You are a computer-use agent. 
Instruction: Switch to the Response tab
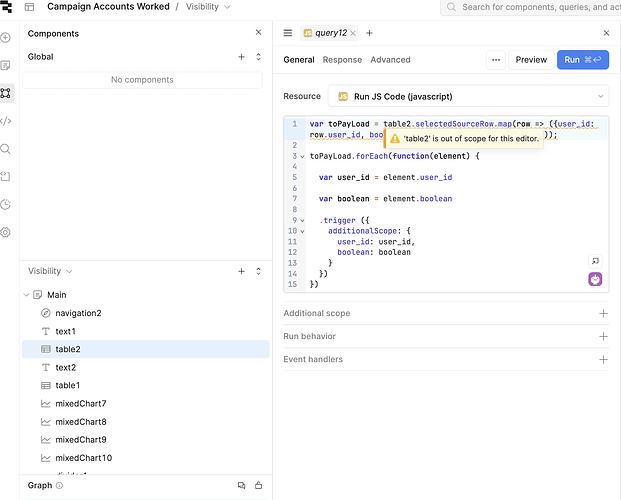[342, 60]
